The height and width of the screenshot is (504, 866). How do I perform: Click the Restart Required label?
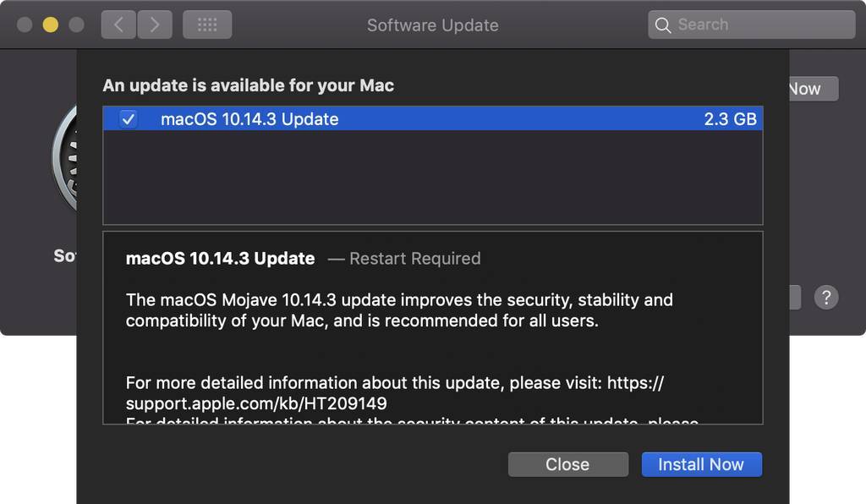[x=414, y=259]
